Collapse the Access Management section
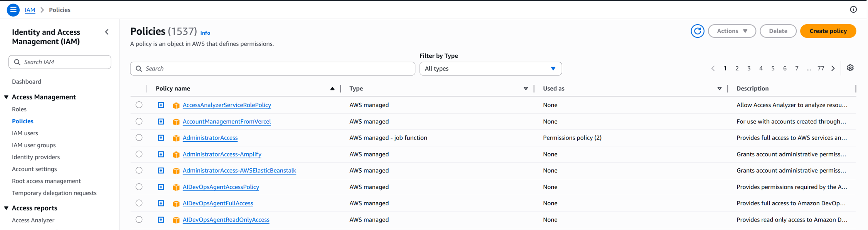Image resolution: width=868 pixels, height=230 pixels. coord(7,97)
